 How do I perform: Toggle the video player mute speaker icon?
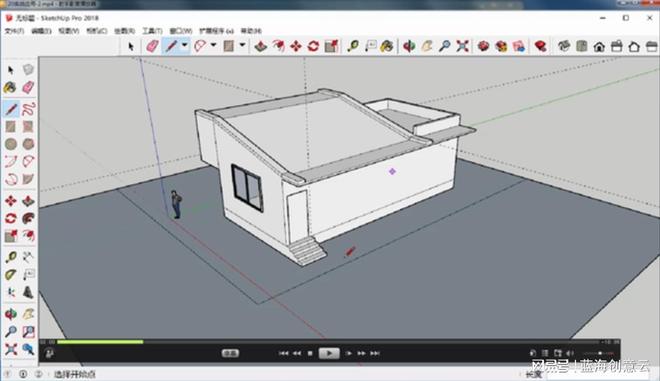click(570, 353)
